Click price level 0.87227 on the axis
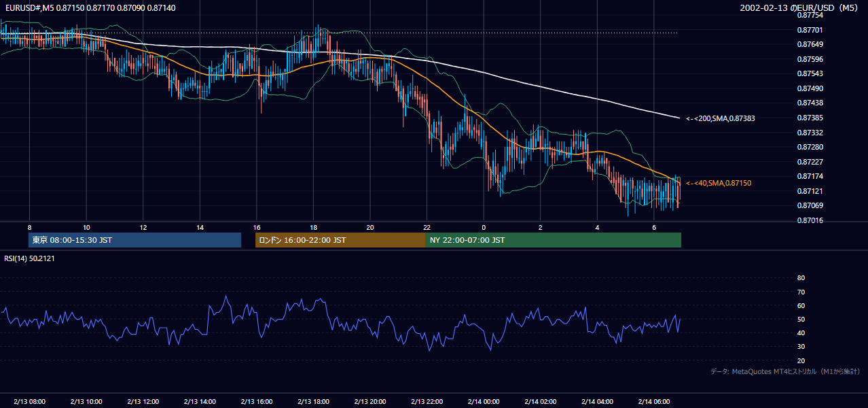The height and width of the screenshot is (408, 868). pos(809,162)
